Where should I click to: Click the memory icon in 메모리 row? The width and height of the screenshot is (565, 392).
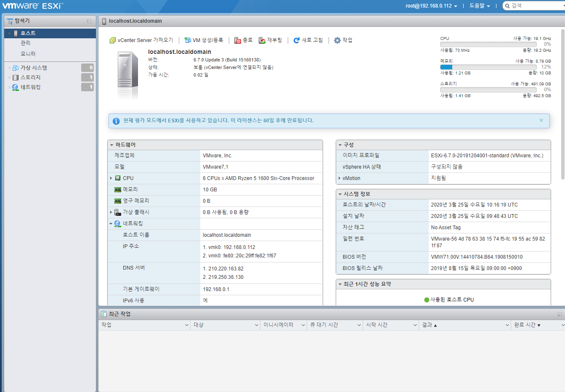pyautogui.click(x=118, y=190)
